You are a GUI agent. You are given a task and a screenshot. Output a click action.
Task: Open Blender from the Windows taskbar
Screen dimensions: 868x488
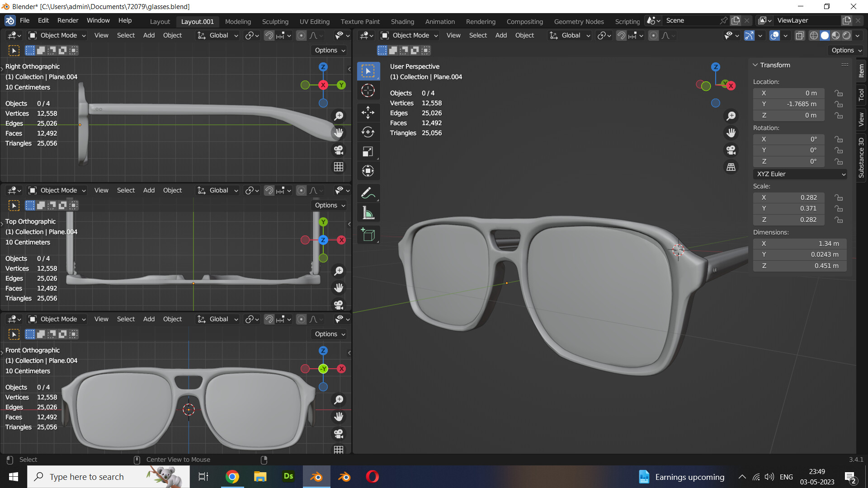tap(316, 476)
